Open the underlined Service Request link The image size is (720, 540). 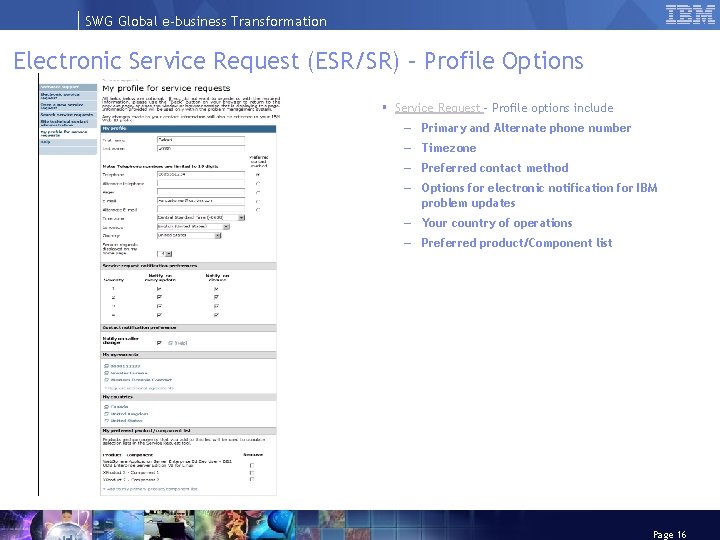click(439, 108)
